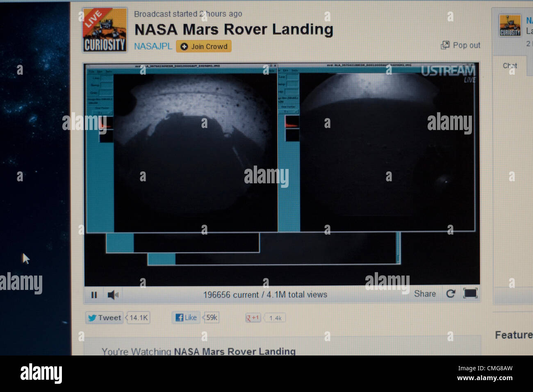Click the right Mars rover camera image

pyautogui.click(x=387, y=153)
